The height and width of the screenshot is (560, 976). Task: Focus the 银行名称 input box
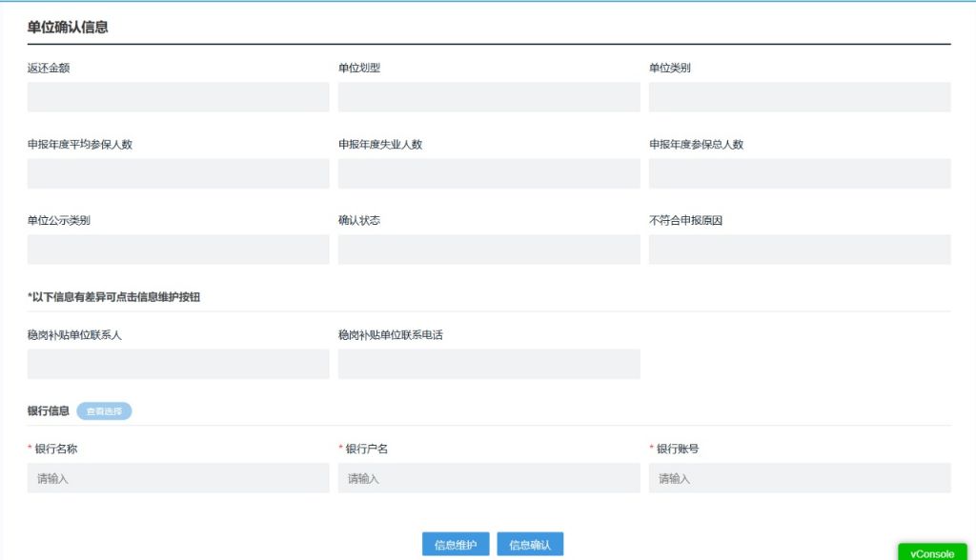click(x=178, y=478)
